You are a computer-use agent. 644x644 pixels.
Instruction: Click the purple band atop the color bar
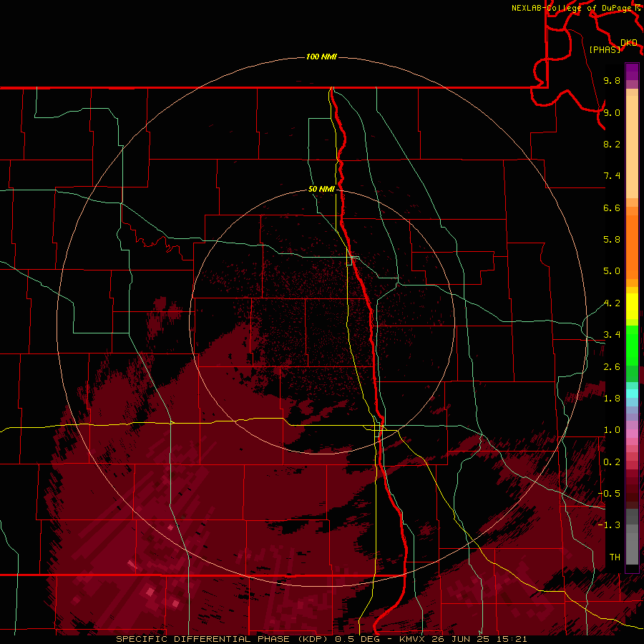tap(632, 72)
